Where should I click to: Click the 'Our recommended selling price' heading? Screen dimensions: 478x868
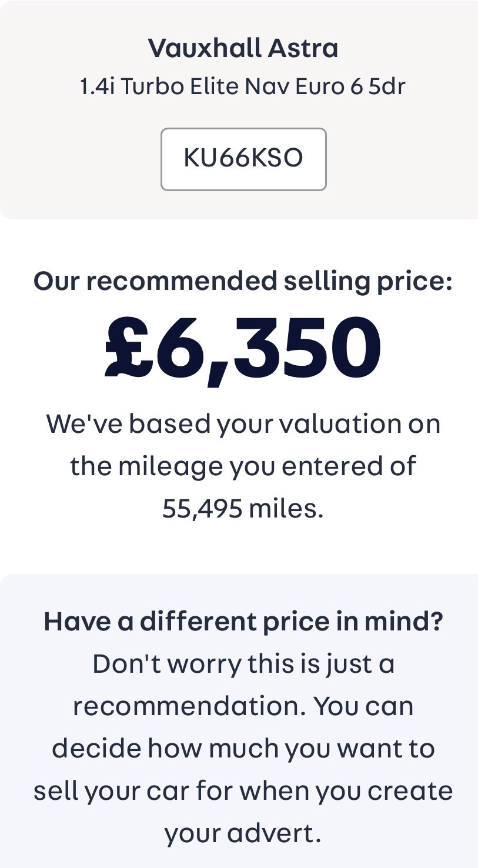point(243,281)
